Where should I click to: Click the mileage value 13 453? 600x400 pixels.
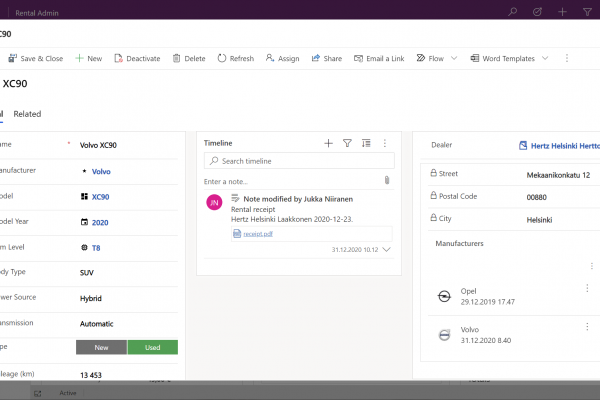pyautogui.click(x=91, y=375)
